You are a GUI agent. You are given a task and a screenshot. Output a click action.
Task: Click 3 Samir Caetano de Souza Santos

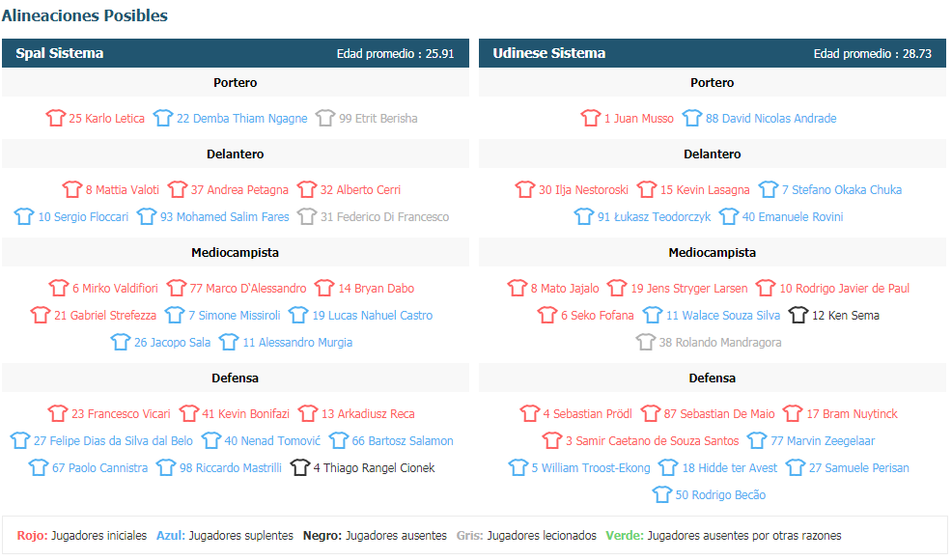point(652,441)
